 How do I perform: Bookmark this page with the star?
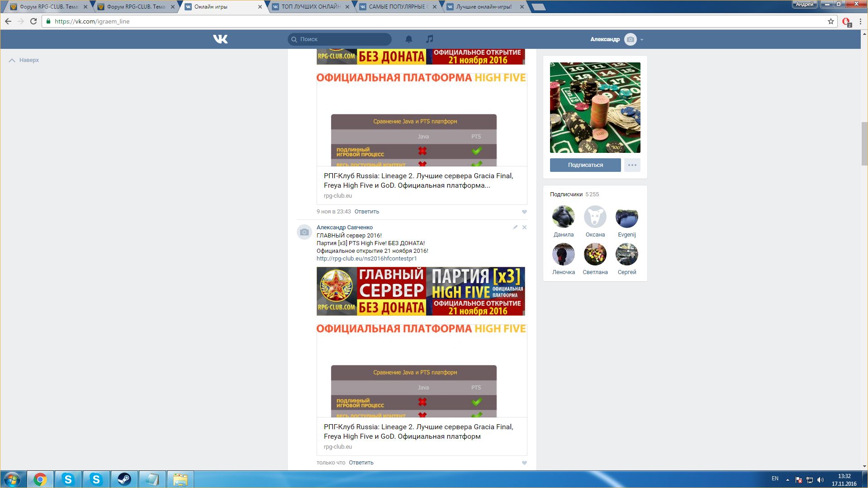pos(830,21)
